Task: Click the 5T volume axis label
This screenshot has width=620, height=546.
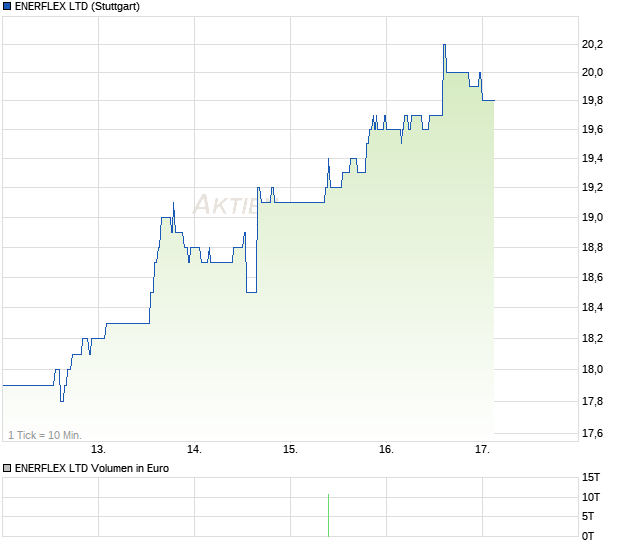Action: click(x=588, y=516)
